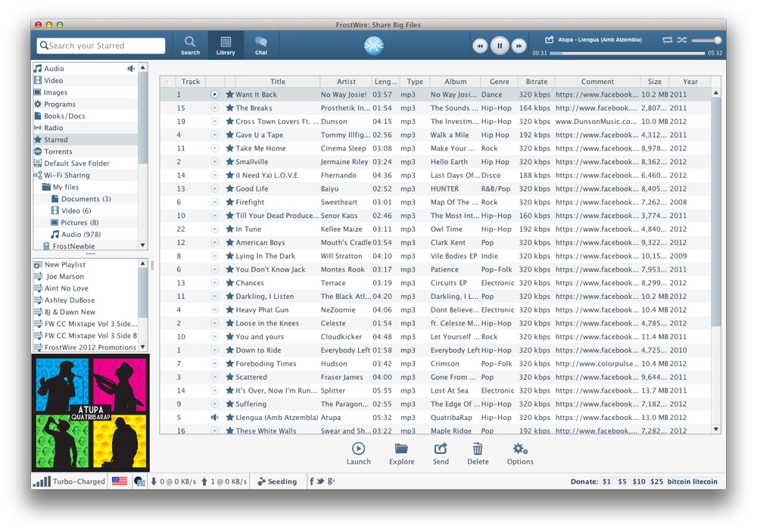Open the Chat tab
The width and height of the screenshot is (757, 532).
261,45
